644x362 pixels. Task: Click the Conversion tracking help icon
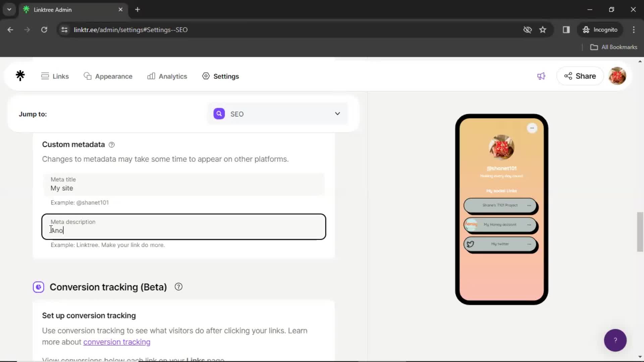coord(178,287)
